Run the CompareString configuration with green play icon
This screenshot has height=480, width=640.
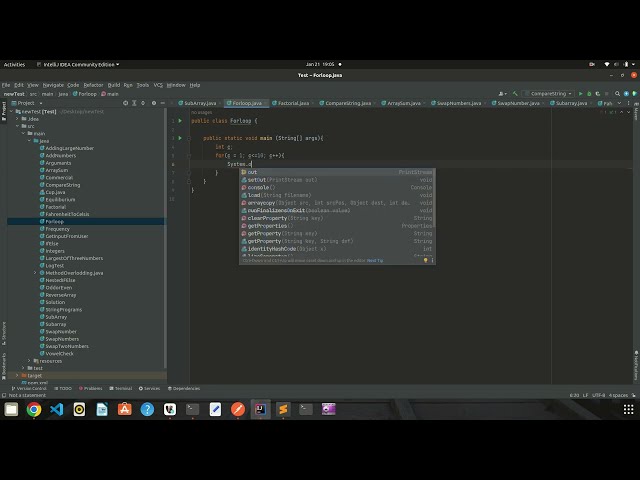point(580,93)
